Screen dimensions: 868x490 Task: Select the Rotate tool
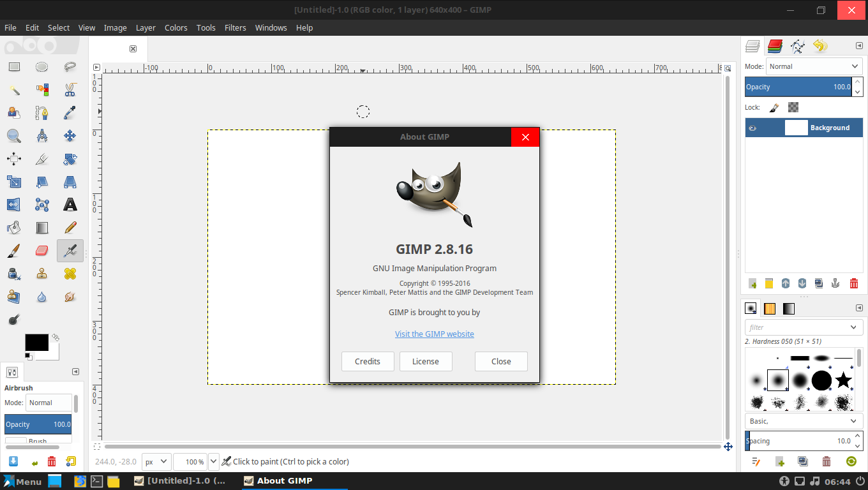coord(70,159)
